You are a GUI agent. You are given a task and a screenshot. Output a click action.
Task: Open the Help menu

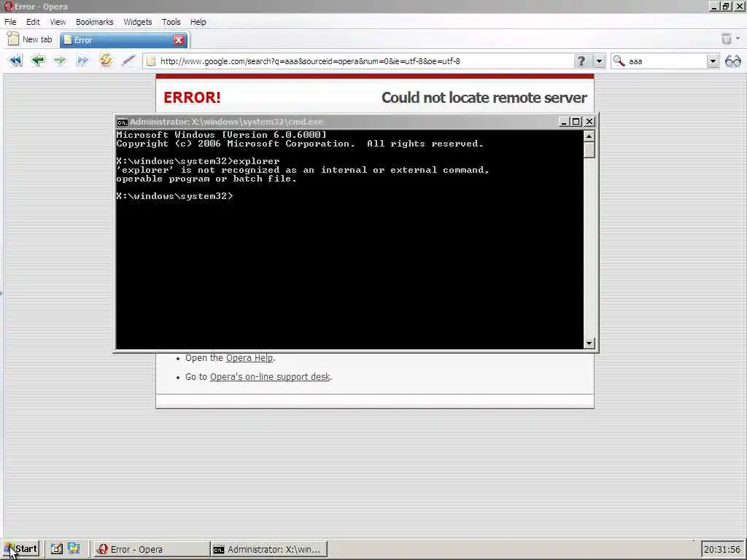198,22
